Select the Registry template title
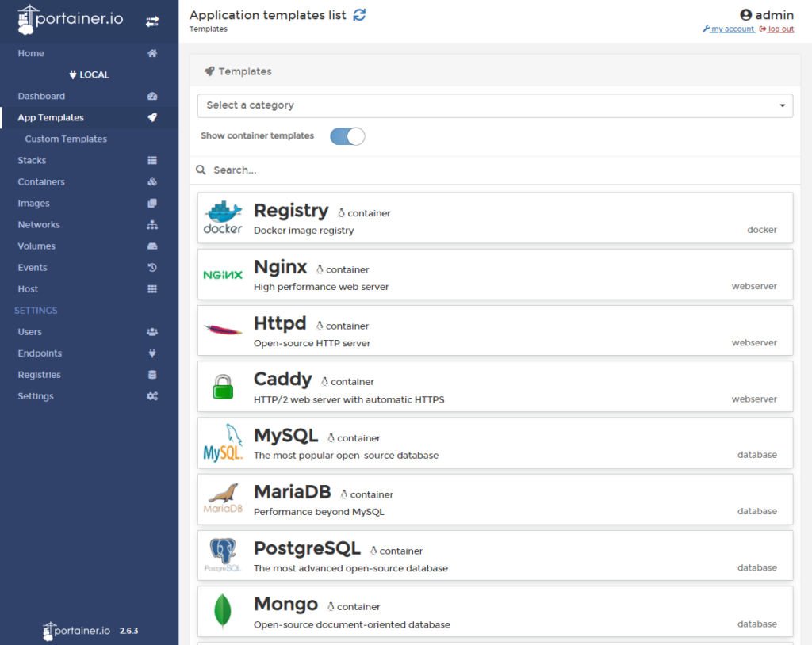The height and width of the screenshot is (645, 812). pos(291,211)
